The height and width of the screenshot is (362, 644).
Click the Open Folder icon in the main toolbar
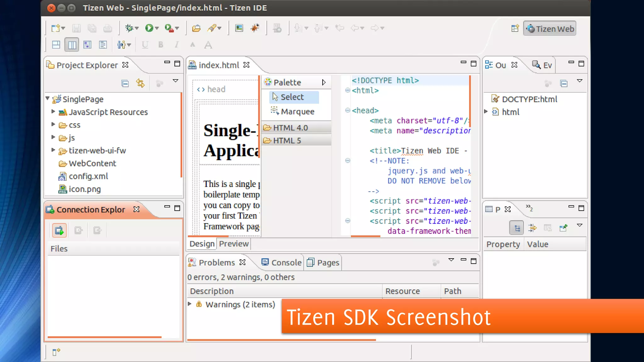click(x=196, y=28)
